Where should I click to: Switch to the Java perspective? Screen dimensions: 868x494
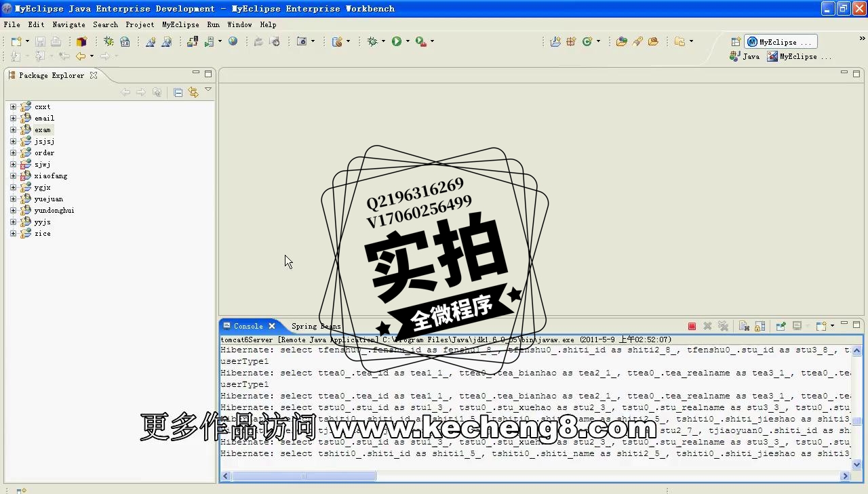coord(745,56)
